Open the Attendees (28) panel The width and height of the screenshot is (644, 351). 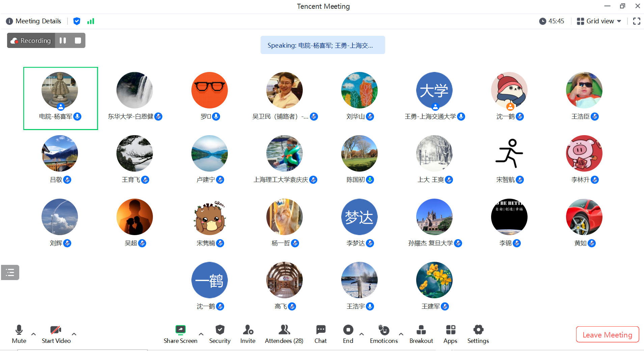[x=284, y=334]
